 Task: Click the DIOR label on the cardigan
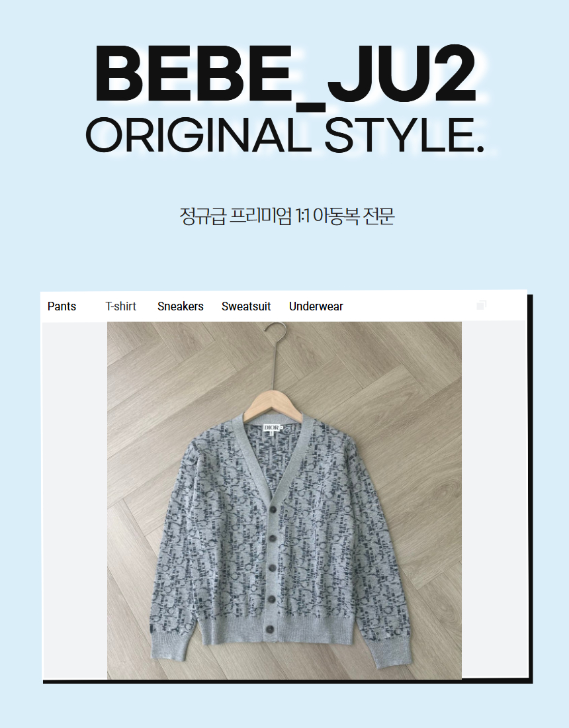coord(273,428)
